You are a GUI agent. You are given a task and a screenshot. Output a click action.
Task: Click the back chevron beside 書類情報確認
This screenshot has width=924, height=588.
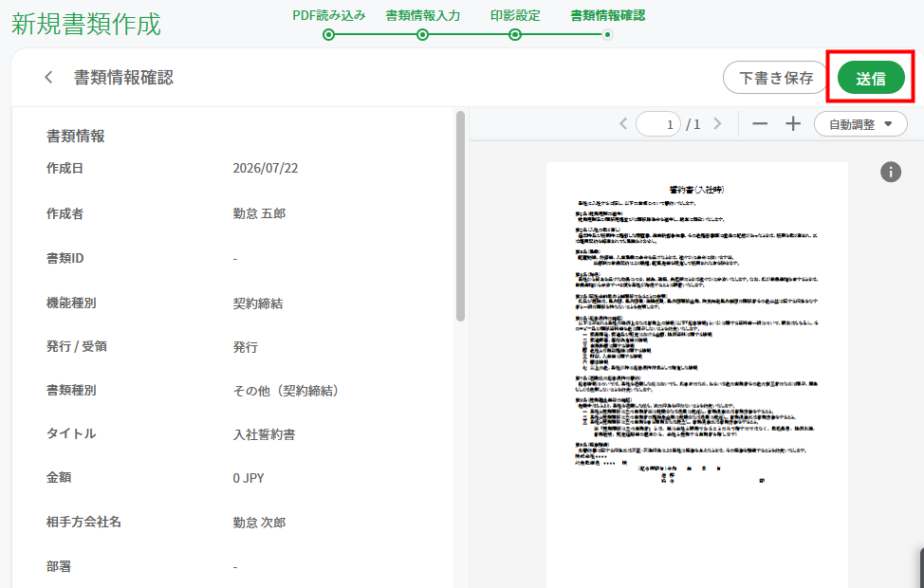49,77
